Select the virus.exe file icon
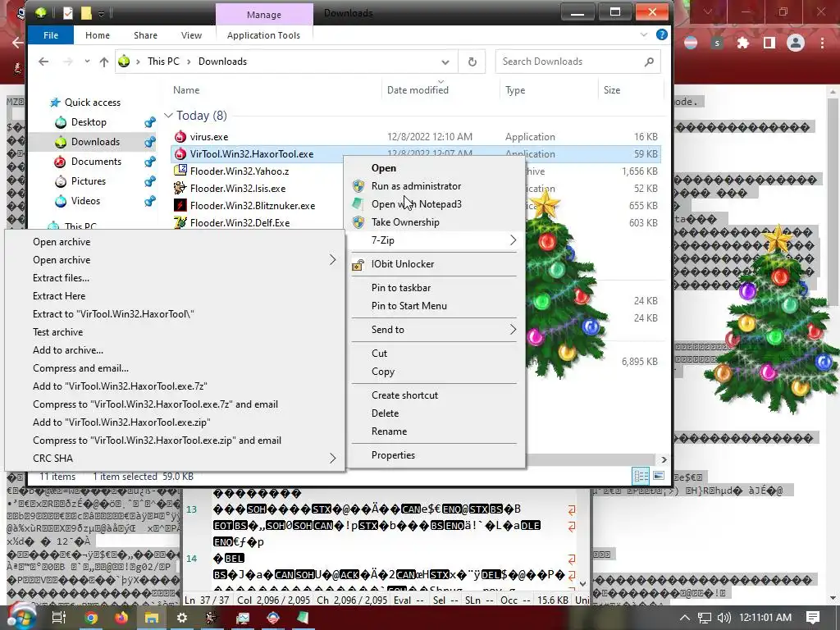The image size is (840, 630). pos(180,137)
